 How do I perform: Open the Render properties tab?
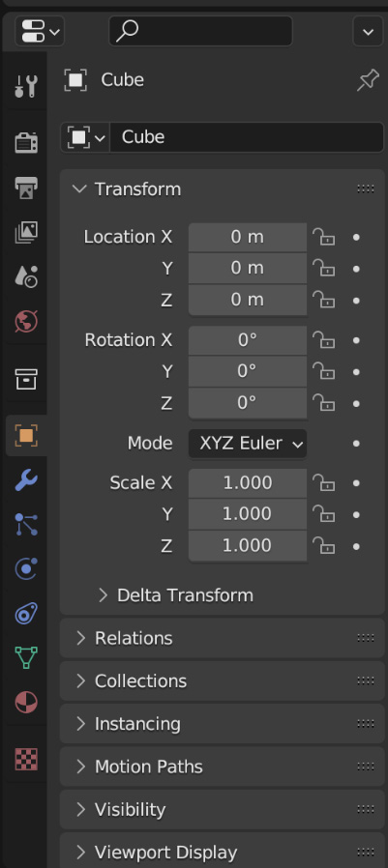25,142
